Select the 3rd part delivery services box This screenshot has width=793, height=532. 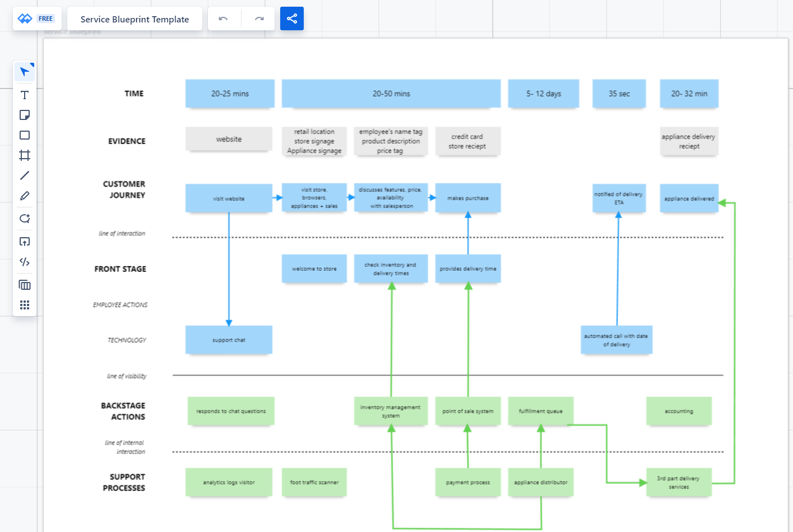point(679,482)
